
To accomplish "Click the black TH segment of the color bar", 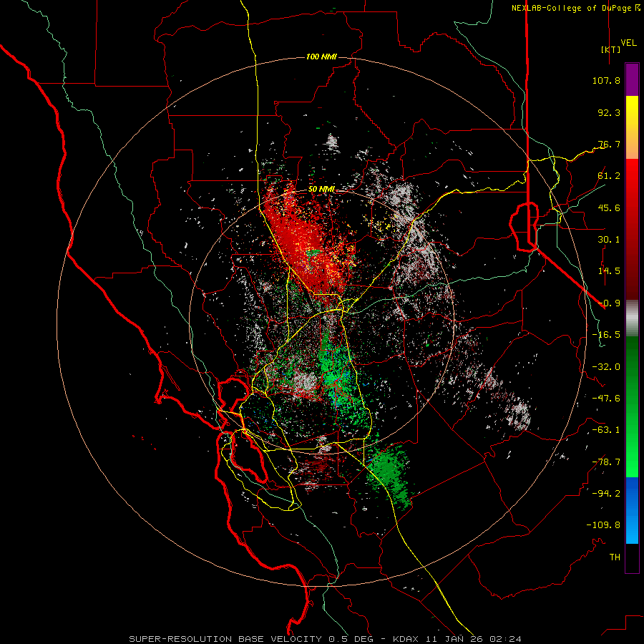I will pos(632,557).
